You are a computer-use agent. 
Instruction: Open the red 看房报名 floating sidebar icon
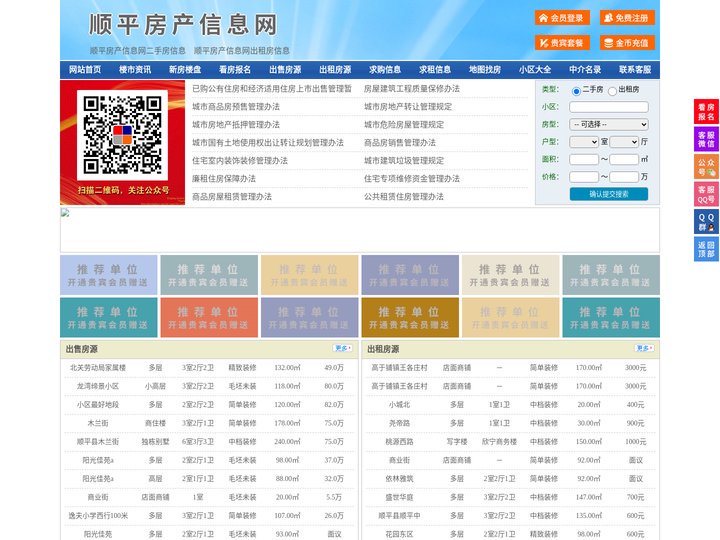[706, 112]
